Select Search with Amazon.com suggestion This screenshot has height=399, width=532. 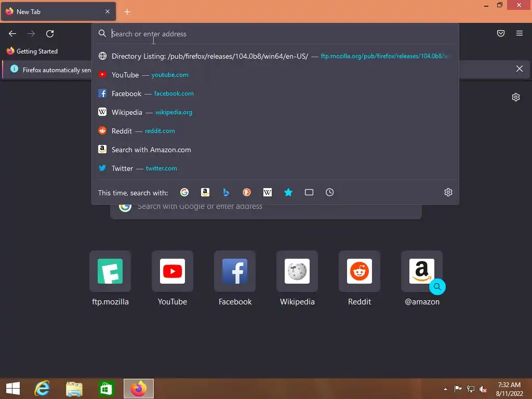275,150
